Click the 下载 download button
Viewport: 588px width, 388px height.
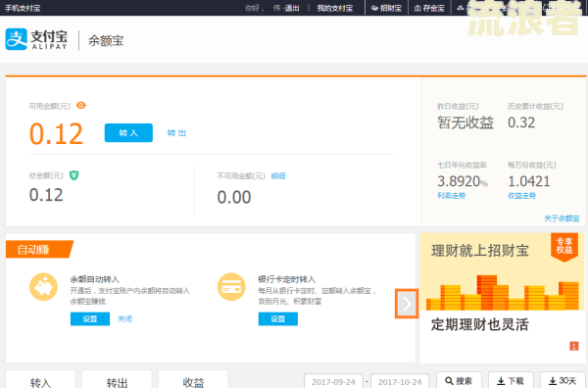(x=511, y=380)
